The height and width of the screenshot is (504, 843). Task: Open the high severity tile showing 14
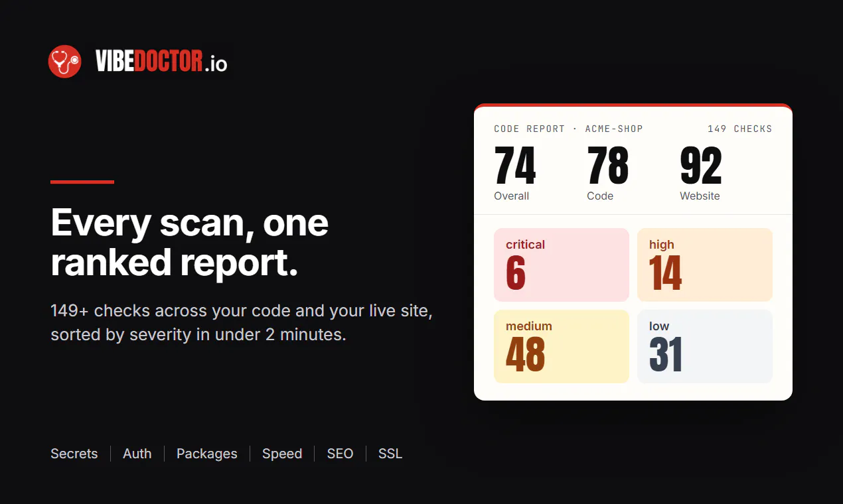coord(705,265)
